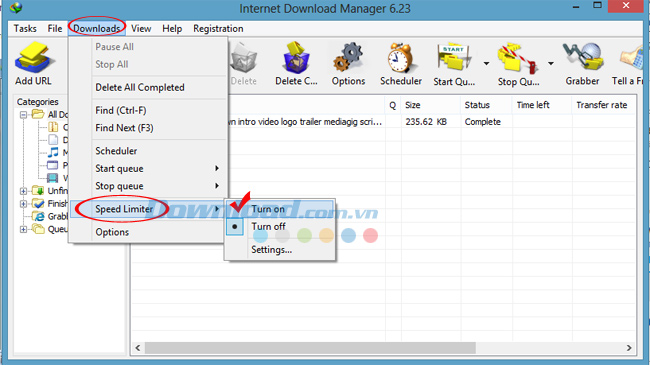Open the Scheduler clock icon
Viewport: 650px width, 365px height.
(x=400, y=58)
